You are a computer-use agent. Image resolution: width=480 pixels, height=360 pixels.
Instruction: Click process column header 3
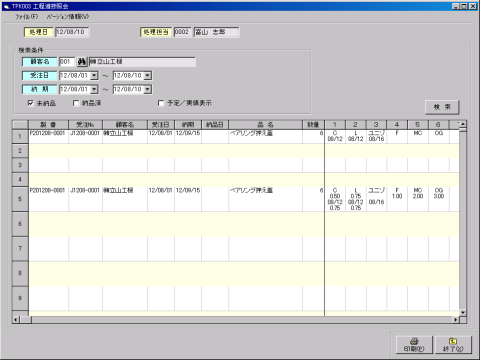(376, 125)
